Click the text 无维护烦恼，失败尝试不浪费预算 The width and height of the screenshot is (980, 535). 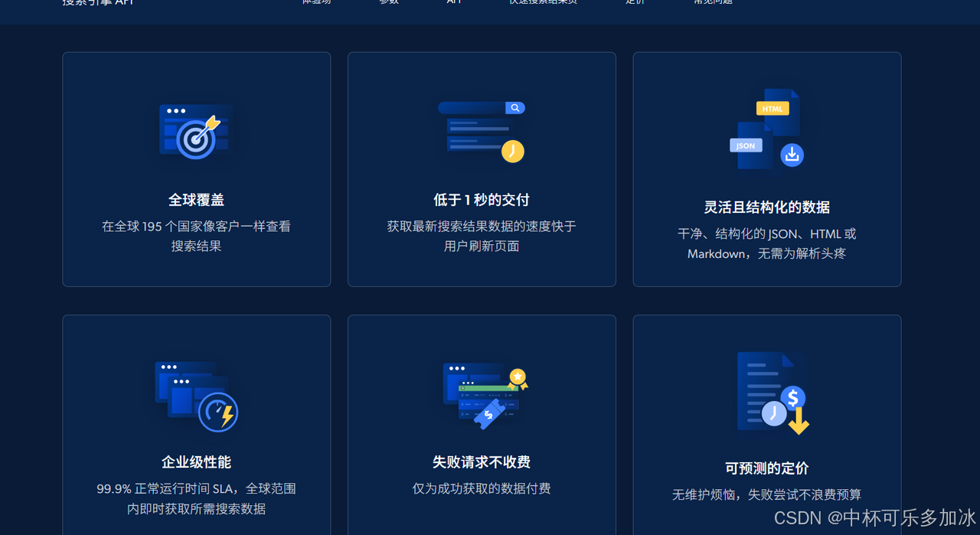[766, 494]
